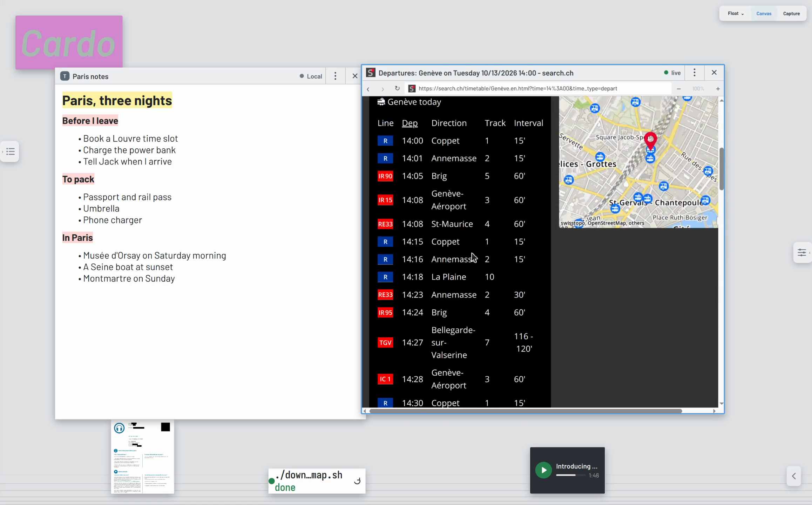Click the IC 1 line badge
812x505 pixels.
click(385, 379)
